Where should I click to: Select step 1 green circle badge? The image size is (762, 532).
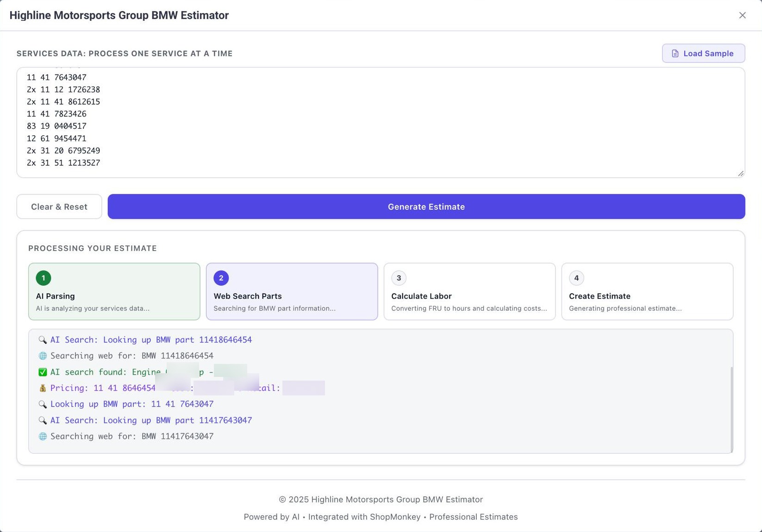tap(44, 278)
